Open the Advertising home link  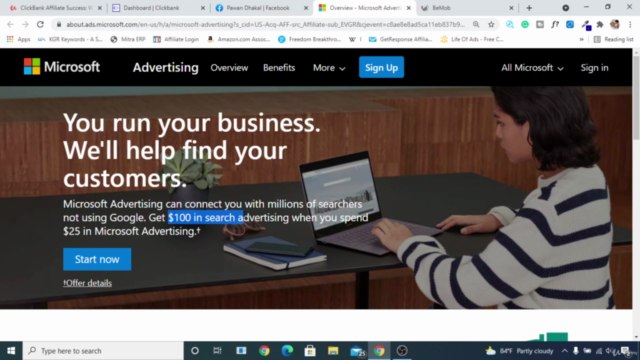pos(165,67)
